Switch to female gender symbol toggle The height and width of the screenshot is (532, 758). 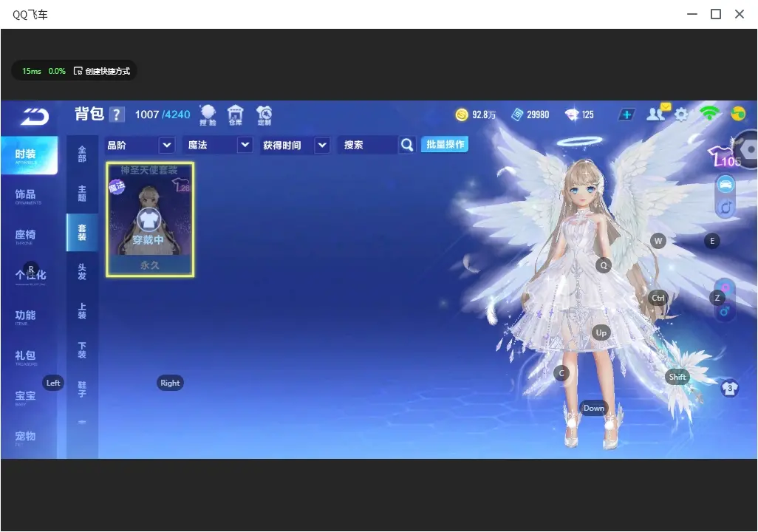coord(725,288)
